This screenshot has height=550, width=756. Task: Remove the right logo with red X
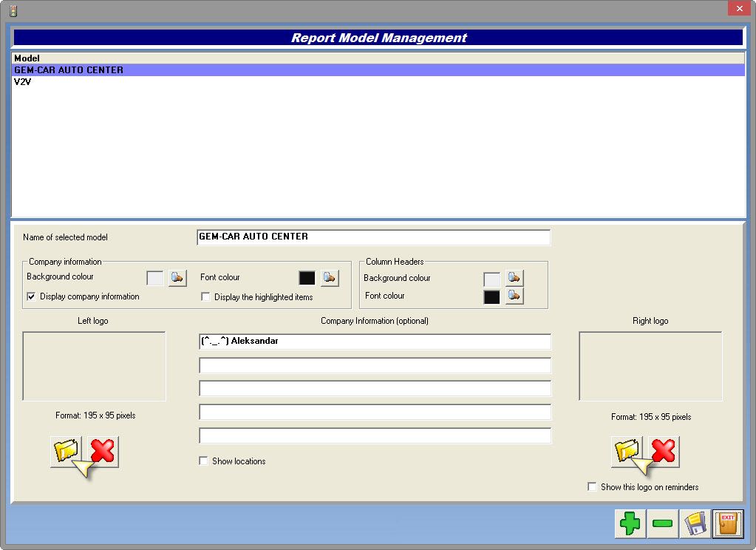(x=664, y=452)
